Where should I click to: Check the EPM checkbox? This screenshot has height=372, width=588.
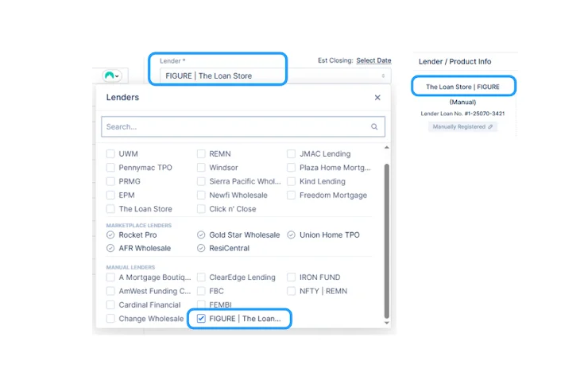click(110, 196)
